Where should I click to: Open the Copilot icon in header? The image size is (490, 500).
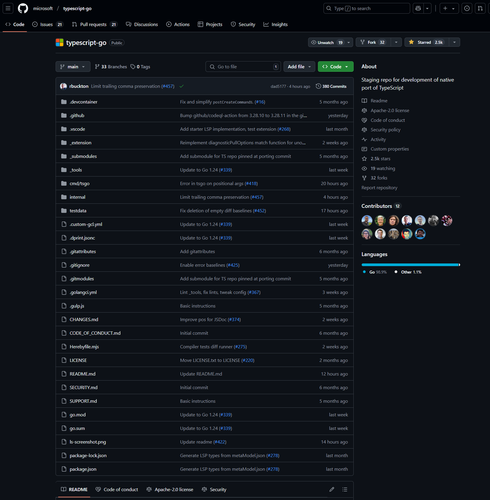[418, 8]
